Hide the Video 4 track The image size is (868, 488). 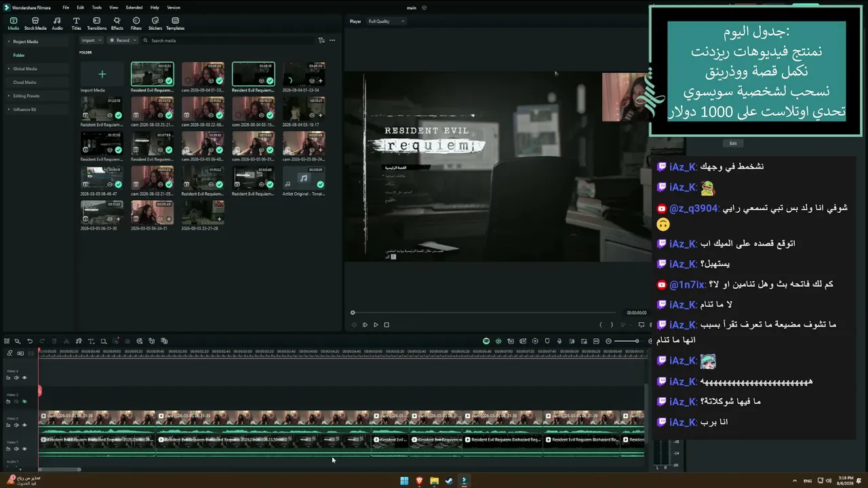pos(24,378)
